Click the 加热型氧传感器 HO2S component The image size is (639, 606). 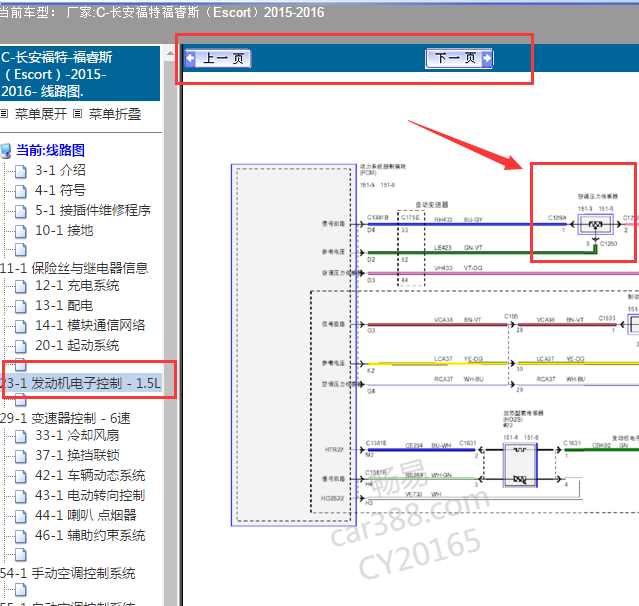pyautogui.click(x=520, y=465)
